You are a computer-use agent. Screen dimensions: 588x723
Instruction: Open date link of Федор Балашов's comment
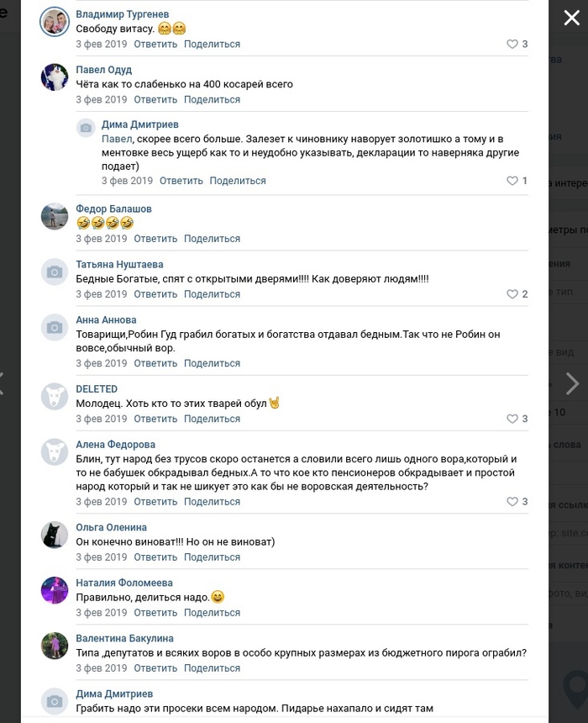[x=102, y=239]
